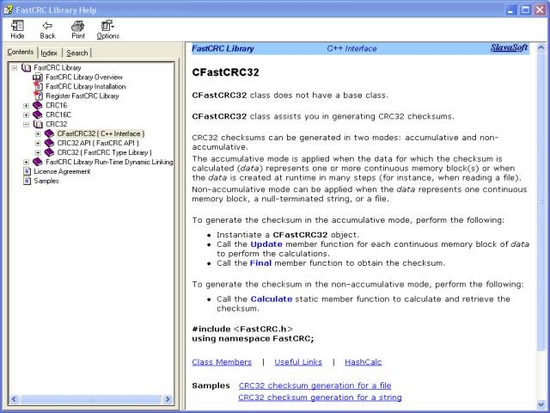Click the FastCRC Library Installation page icon
The image size is (550, 413).
(x=38, y=86)
